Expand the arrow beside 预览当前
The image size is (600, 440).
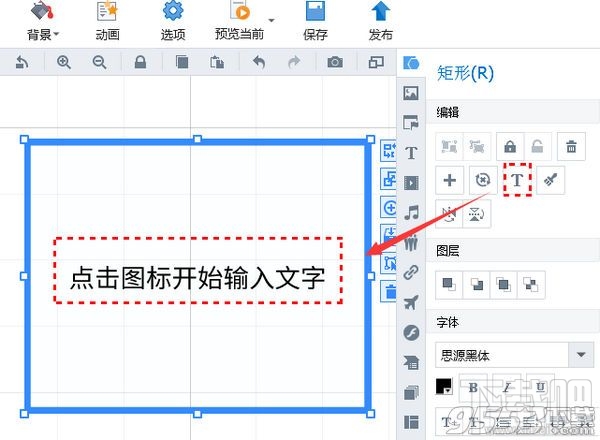click(x=271, y=20)
